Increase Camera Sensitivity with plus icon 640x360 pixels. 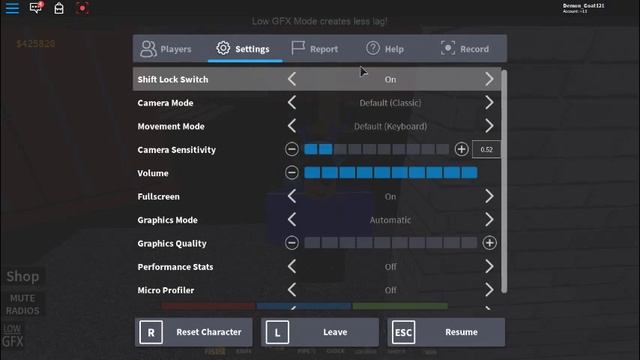pos(461,149)
